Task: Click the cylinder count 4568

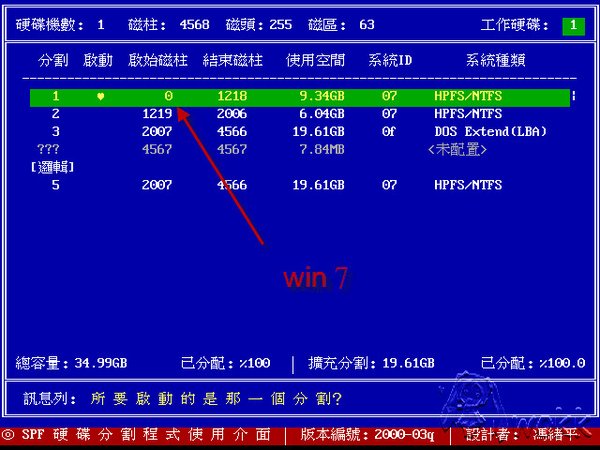Action: click(x=194, y=25)
